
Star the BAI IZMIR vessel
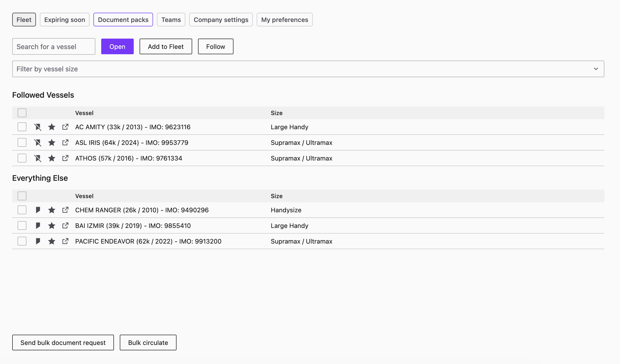coord(52,226)
